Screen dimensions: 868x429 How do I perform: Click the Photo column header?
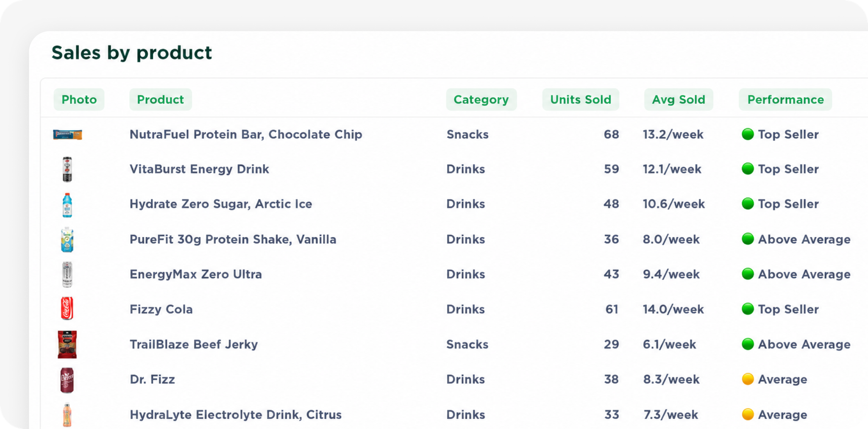(x=79, y=100)
